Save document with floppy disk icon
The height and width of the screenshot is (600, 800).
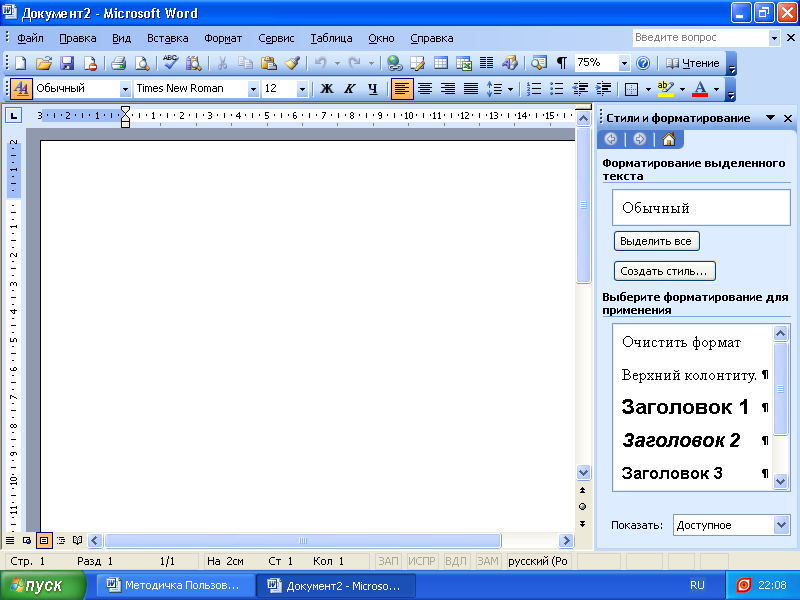(x=67, y=63)
